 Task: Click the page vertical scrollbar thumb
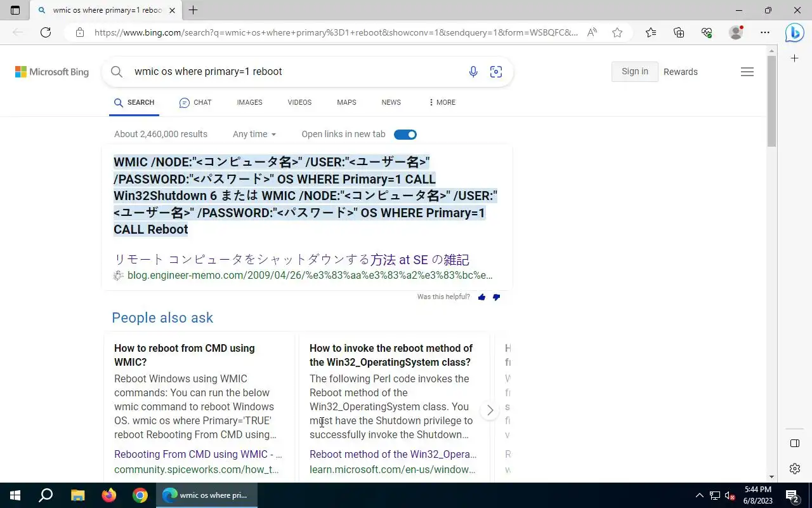point(771,101)
